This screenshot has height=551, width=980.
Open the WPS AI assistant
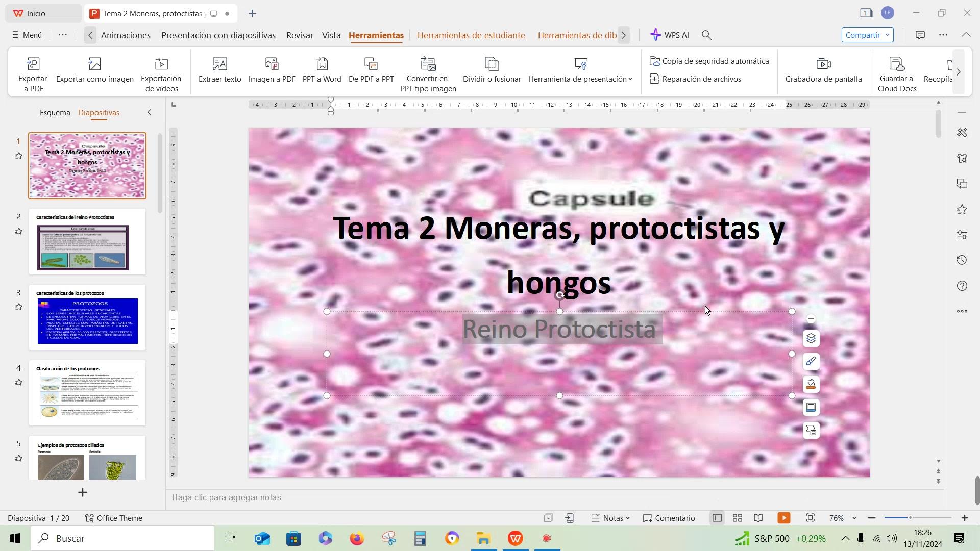pos(670,35)
